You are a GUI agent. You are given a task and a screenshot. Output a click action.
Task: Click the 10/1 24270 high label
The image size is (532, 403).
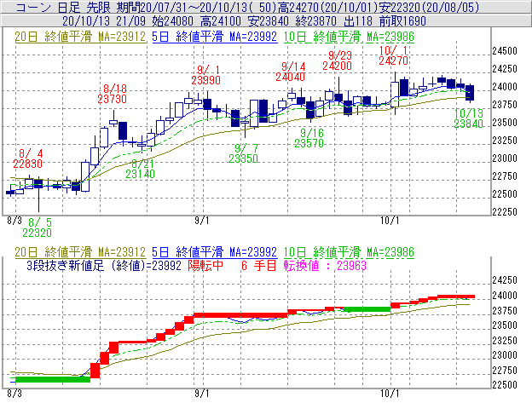click(394, 55)
